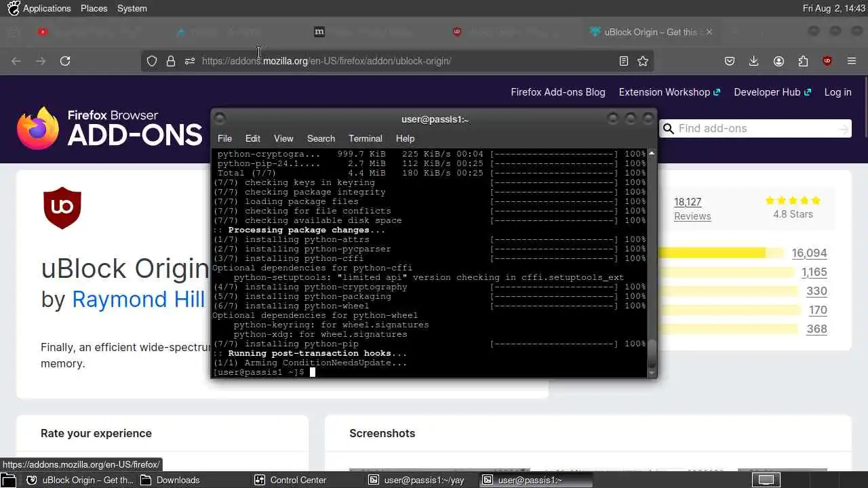Close the uBlock Origin browser tab
This screenshot has height=488, width=868.
point(709,32)
